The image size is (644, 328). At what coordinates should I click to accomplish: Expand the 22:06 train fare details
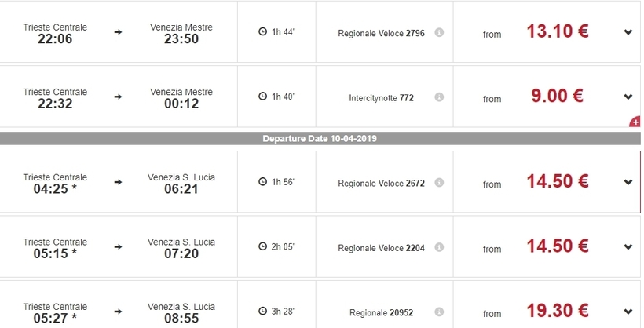(x=628, y=32)
